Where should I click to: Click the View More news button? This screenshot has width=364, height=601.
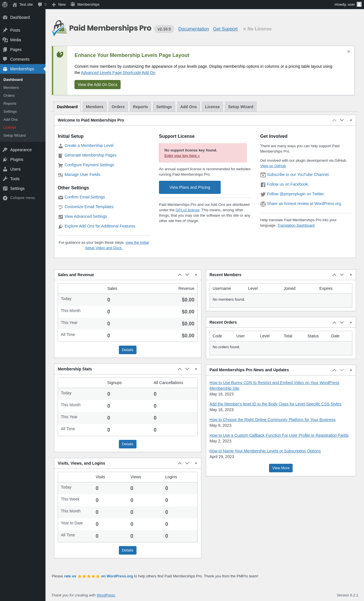[x=281, y=468]
